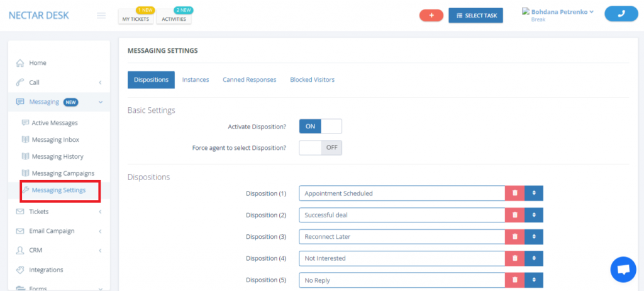The image size is (644, 291).
Task: Click the Call phone icon in sidebar
Action: click(x=19, y=83)
